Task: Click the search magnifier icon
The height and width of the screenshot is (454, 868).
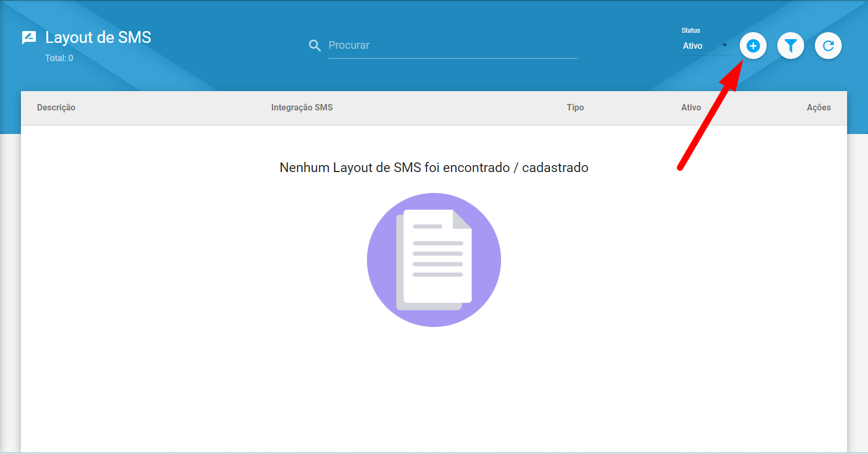Action: point(315,46)
